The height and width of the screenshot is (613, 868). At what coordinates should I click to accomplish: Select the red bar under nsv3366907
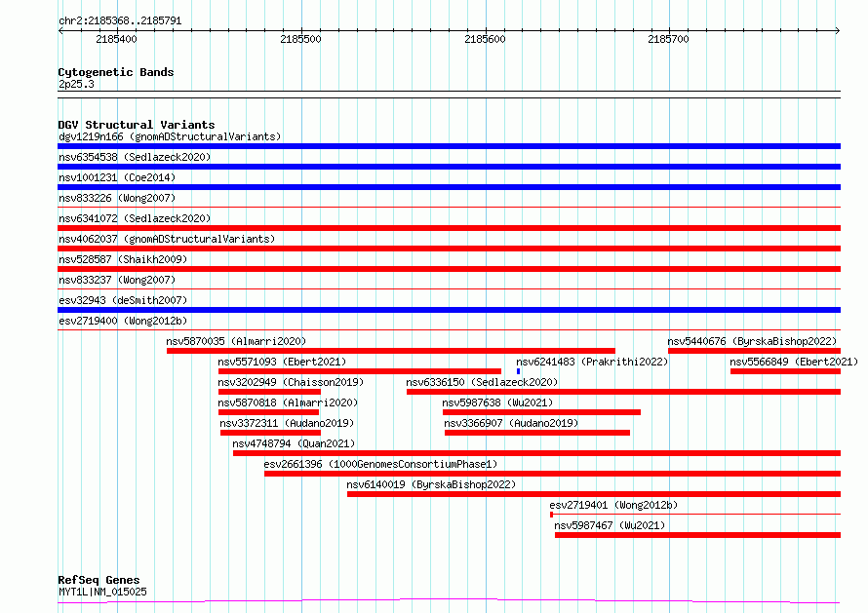pyautogui.click(x=537, y=434)
